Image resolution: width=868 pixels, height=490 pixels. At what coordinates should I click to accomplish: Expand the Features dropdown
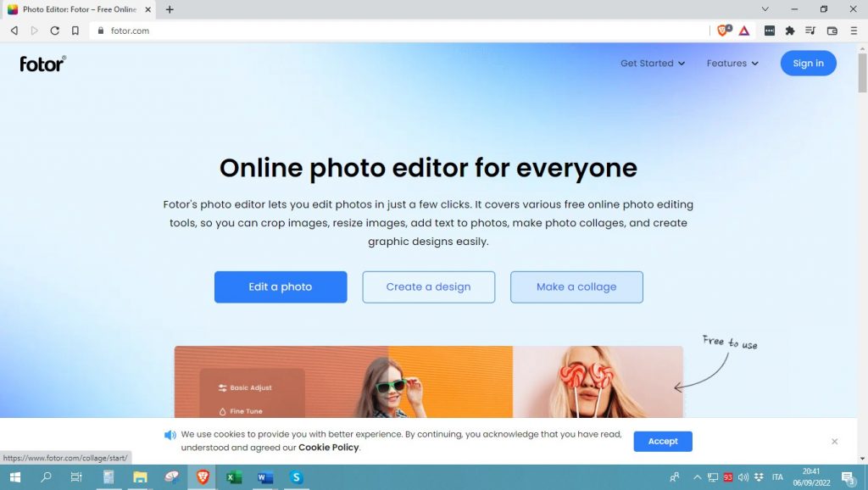(732, 64)
